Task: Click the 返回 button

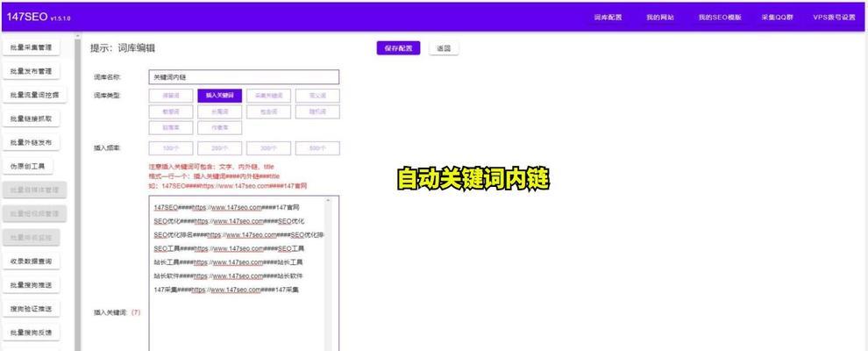Action: [x=444, y=48]
